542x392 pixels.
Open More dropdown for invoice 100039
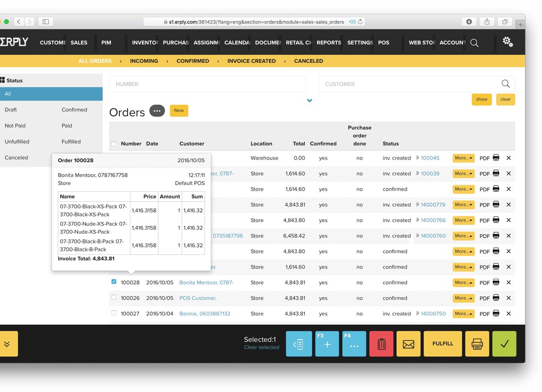464,174
